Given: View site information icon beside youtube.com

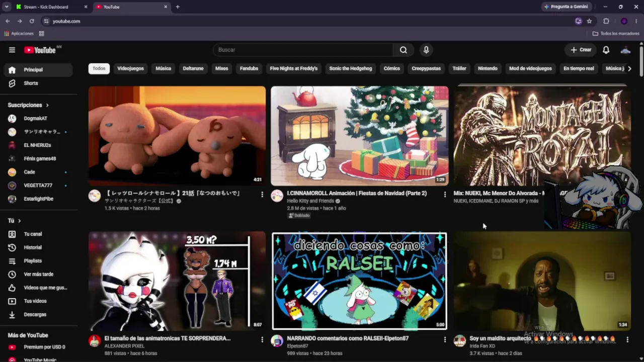Looking at the screenshot, I should 46,21.
